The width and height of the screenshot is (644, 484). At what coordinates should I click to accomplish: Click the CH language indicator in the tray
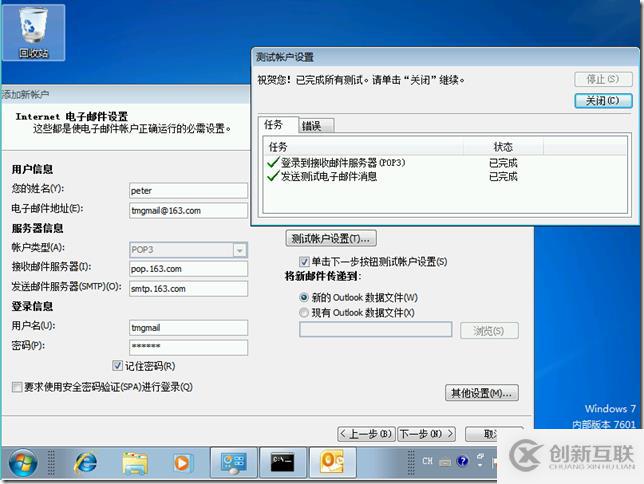coord(427,461)
